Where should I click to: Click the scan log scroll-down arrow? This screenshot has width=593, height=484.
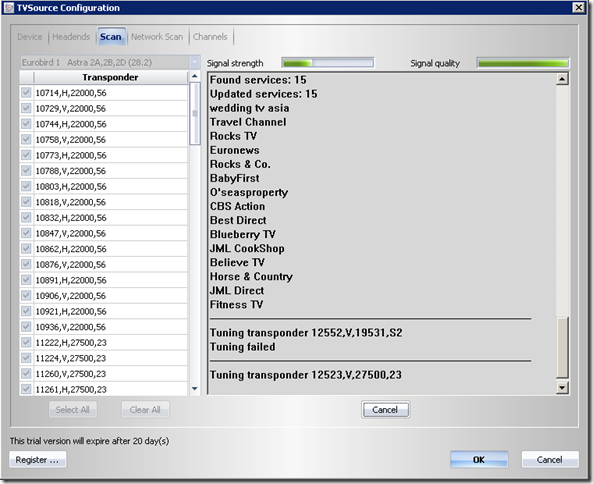(562, 388)
